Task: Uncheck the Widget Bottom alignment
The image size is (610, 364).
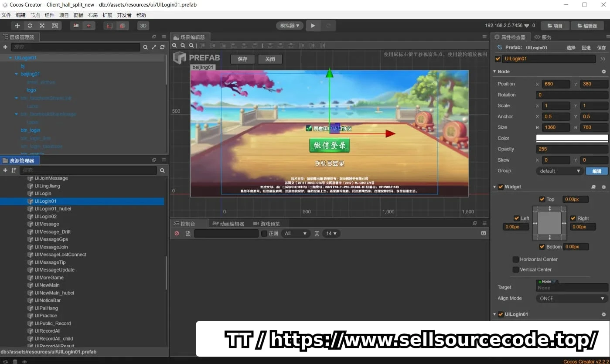Action: [x=542, y=247]
